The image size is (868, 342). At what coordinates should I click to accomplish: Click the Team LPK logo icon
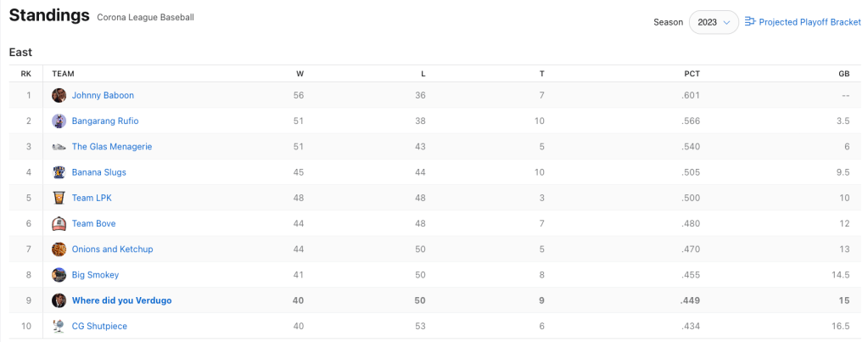(59, 198)
